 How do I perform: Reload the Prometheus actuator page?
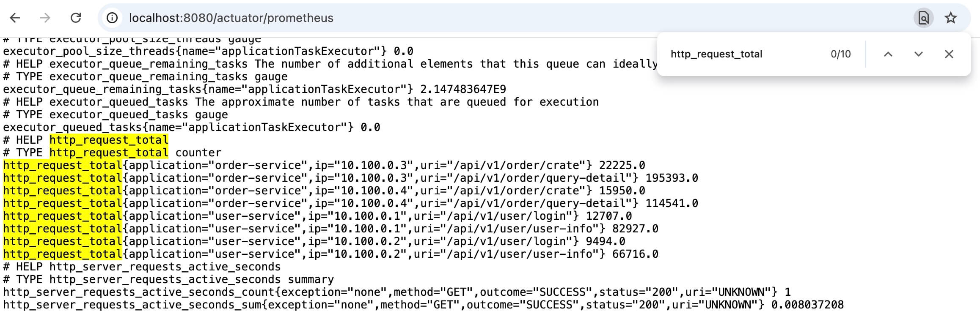coord(76,18)
